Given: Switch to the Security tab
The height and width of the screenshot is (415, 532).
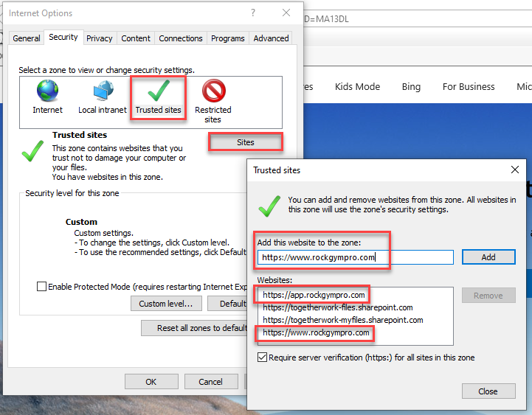Looking at the screenshot, I should tap(63, 37).
